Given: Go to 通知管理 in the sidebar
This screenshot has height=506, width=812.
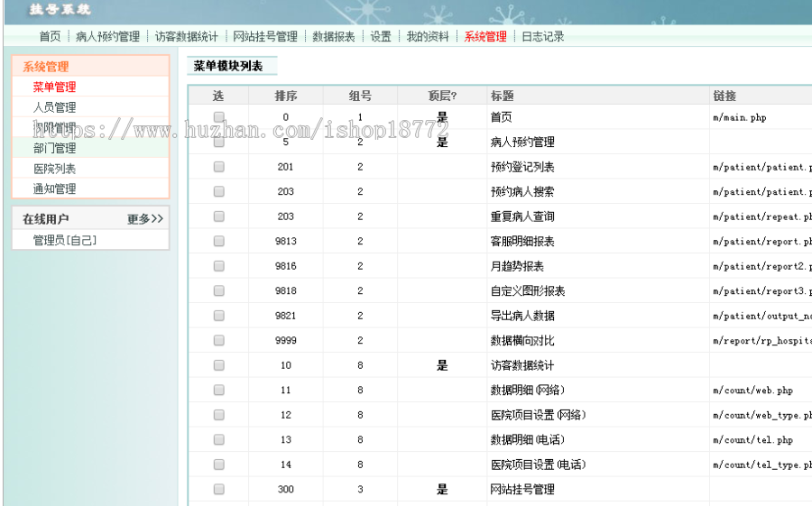Looking at the screenshot, I should [x=54, y=189].
